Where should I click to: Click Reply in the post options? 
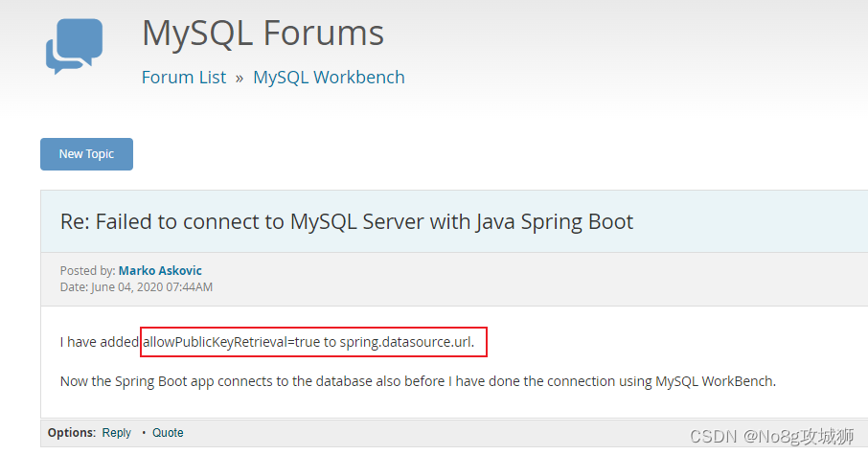[117, 433]
